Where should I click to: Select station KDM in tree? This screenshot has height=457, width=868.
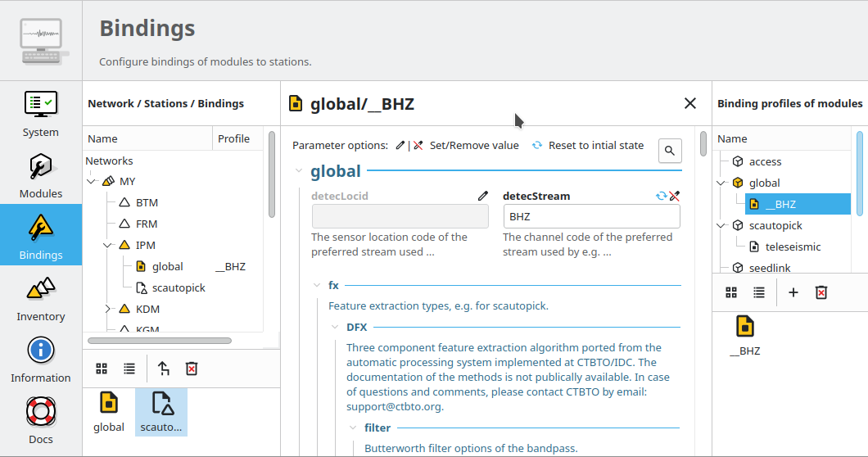click(x=147, y=309)
